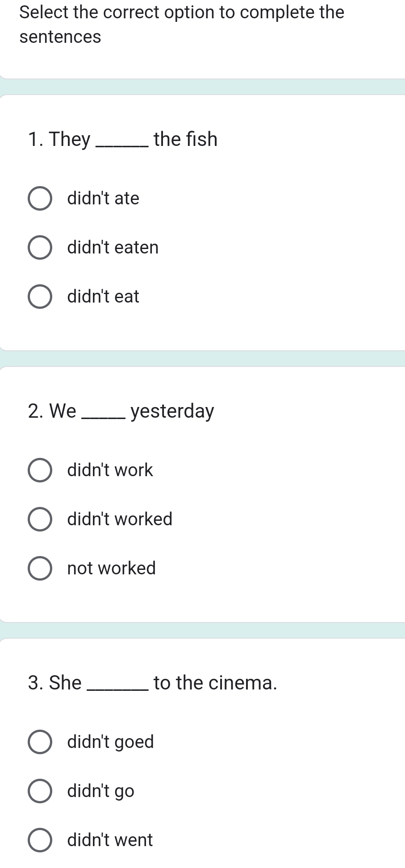
Task: Mark the "not worked" radio button
Action: (40, 569)
